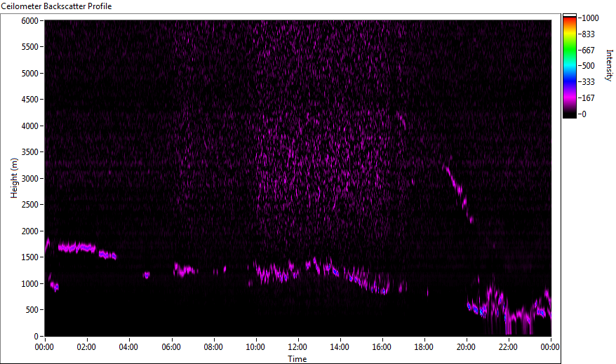Click the 22:00 time axis tick
Viewport: 616px width, 364px height.
point(508,347)
